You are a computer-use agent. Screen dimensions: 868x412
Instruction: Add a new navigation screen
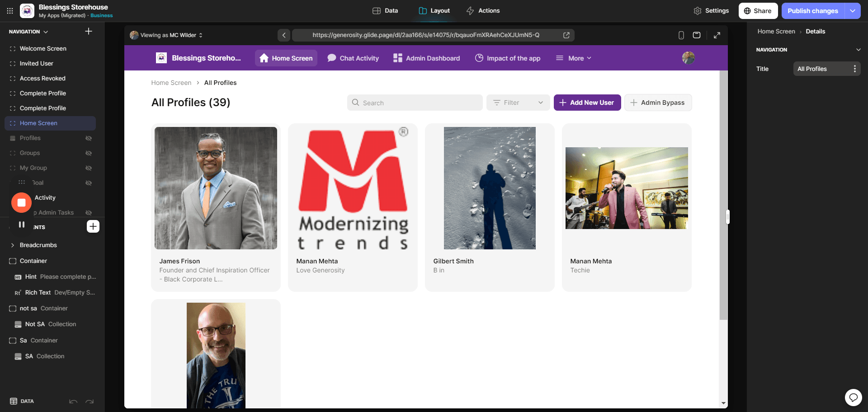pos(89,31)
